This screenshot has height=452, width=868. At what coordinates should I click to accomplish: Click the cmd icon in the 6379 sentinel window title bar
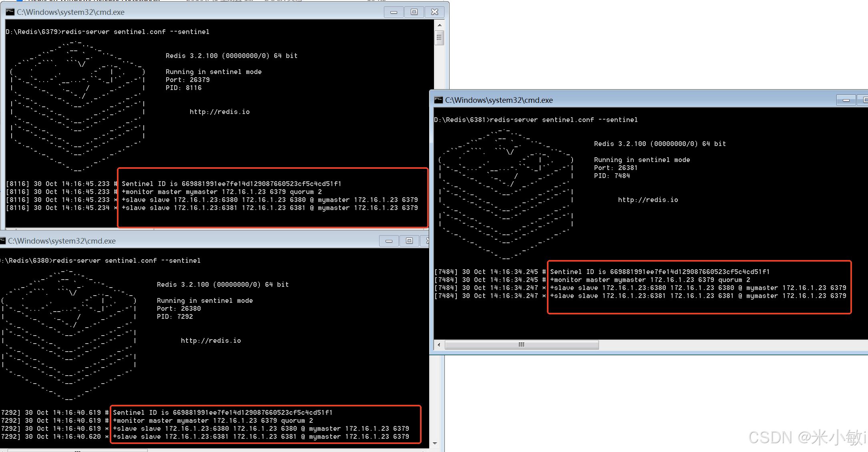[x=10, y=12]
